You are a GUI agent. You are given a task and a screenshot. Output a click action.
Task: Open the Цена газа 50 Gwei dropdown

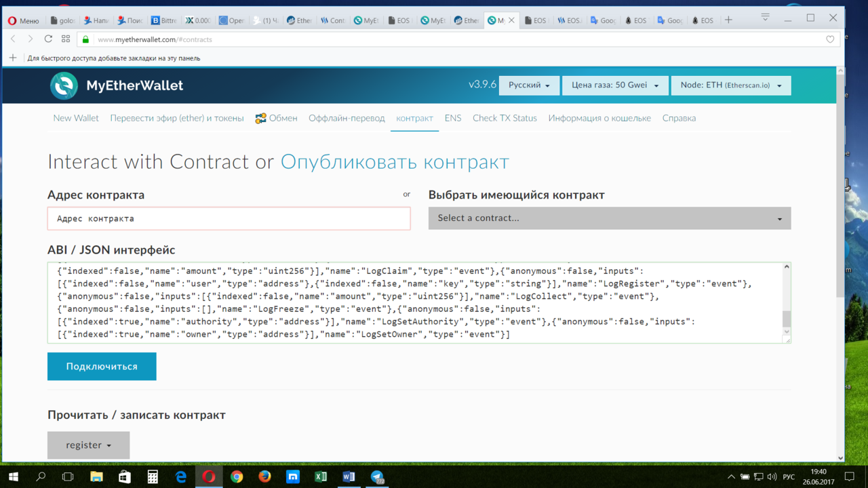pos(614,85)
